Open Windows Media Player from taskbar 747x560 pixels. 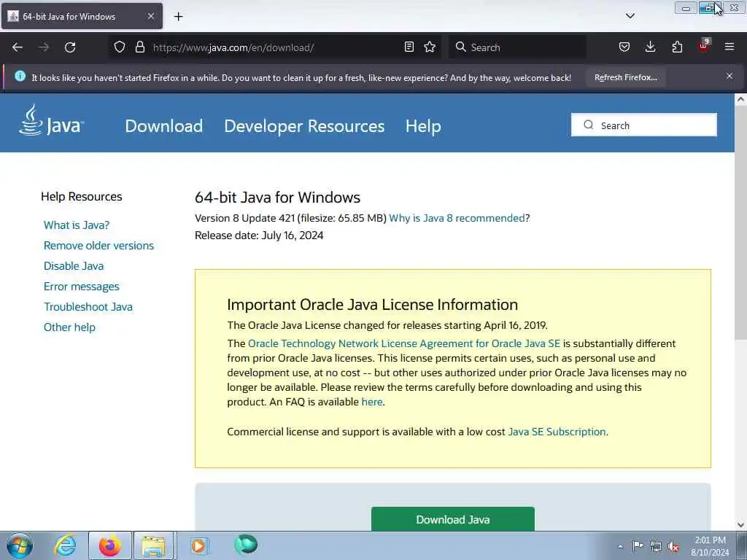click(x=198, y=545)
